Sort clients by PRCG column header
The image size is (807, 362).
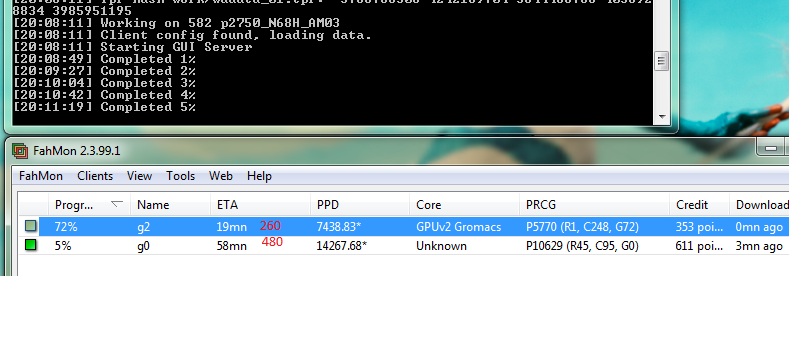[x=594, y=205]
